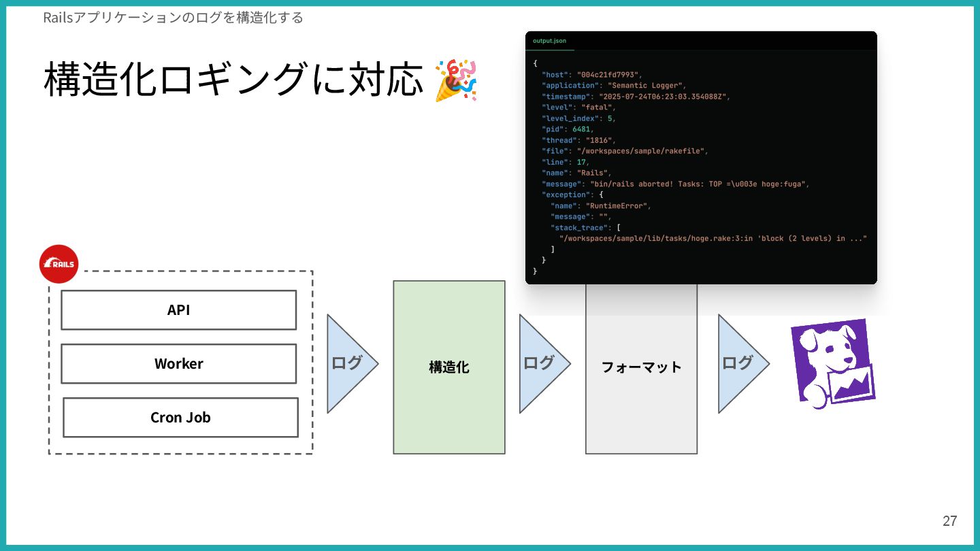Open the output.json tab
The height and width of the screenshot is (551, 980).
(549, 41)
